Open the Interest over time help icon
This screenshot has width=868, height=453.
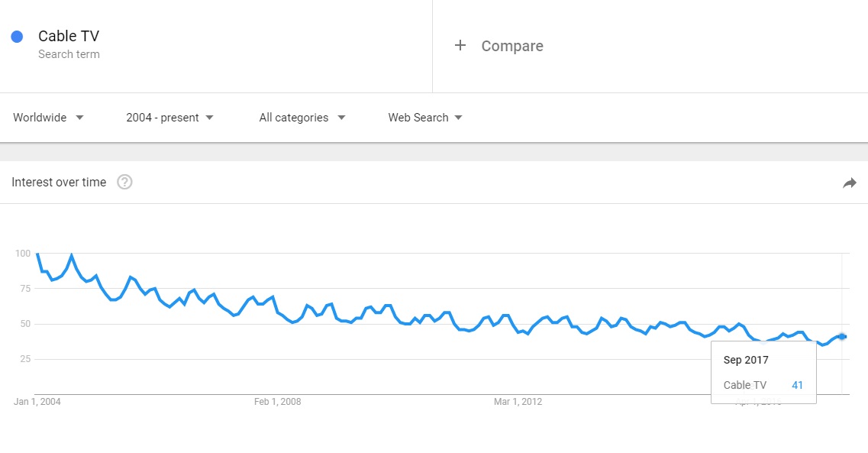124,183
